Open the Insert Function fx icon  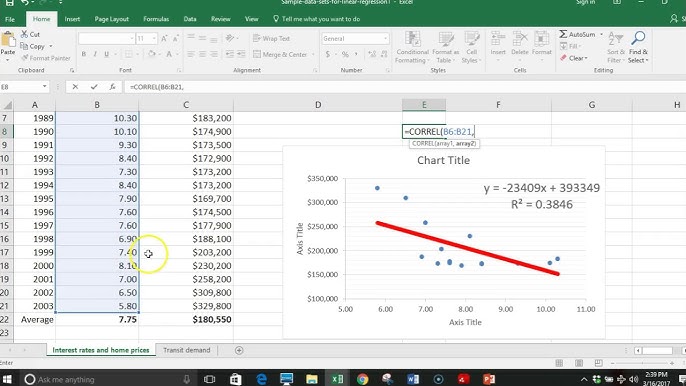click(x=112, y=87)
